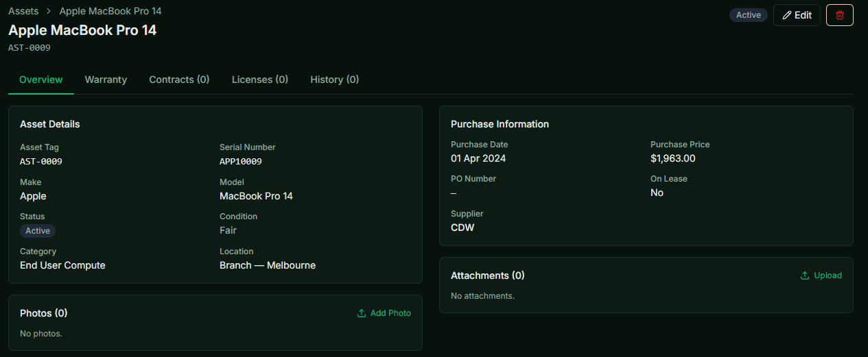Click the No attachments. message
The height and width of the screenshot is (357, 868).
pos(482,296)
